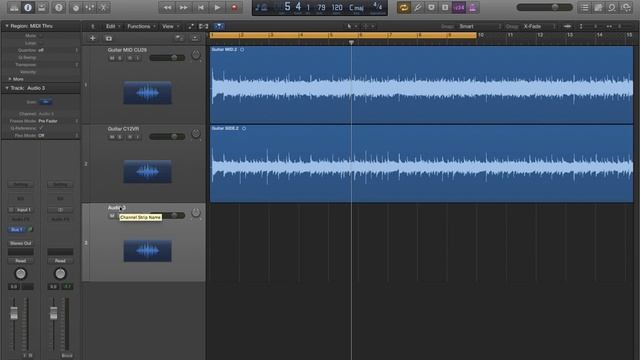Collapse the Region: MIDI Thru inspector section
The width and height of the screenshot is (640, 360).
7,26
